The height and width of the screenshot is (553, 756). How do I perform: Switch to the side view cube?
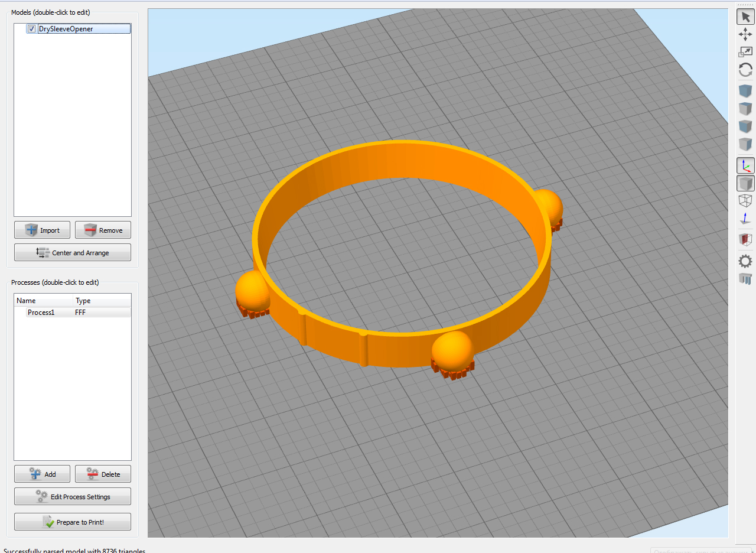[x=745, y=144]
